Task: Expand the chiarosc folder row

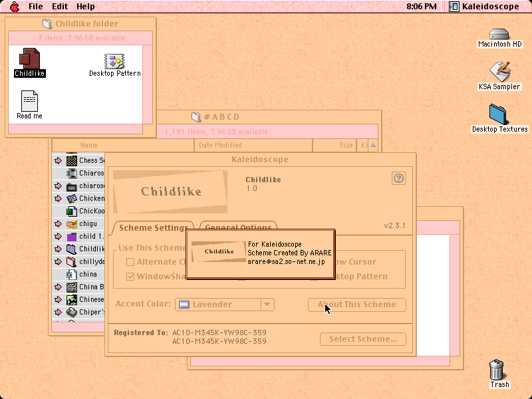Action: [58, 186]
